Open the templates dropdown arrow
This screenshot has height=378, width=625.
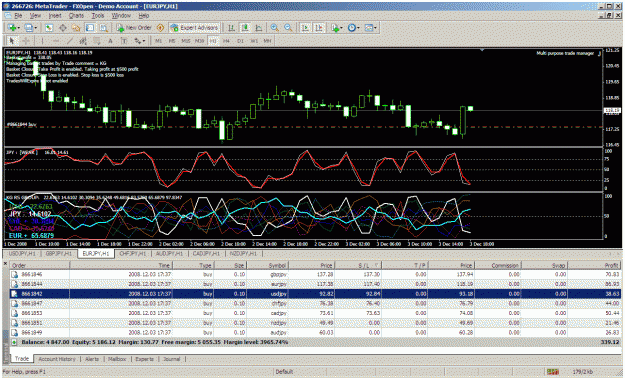pyautogui.click(x=375, y=28)
